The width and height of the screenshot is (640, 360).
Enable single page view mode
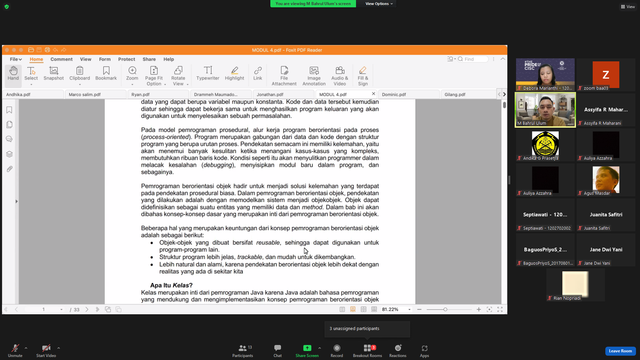(342, 309)
